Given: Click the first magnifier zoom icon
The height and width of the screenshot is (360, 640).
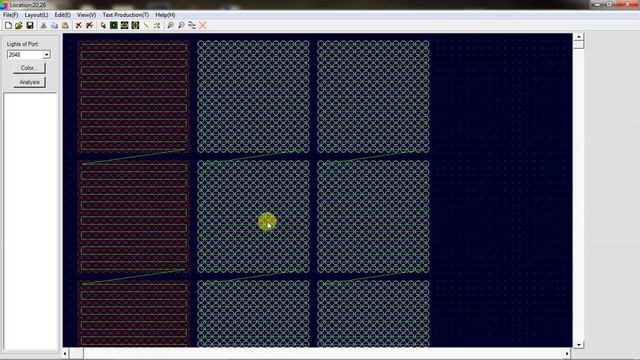Looking at the screenshot, I should click(171, 25).
